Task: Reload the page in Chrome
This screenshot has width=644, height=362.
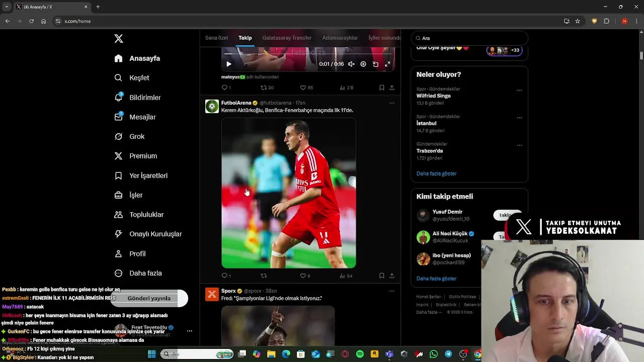Action: point(31,21)
